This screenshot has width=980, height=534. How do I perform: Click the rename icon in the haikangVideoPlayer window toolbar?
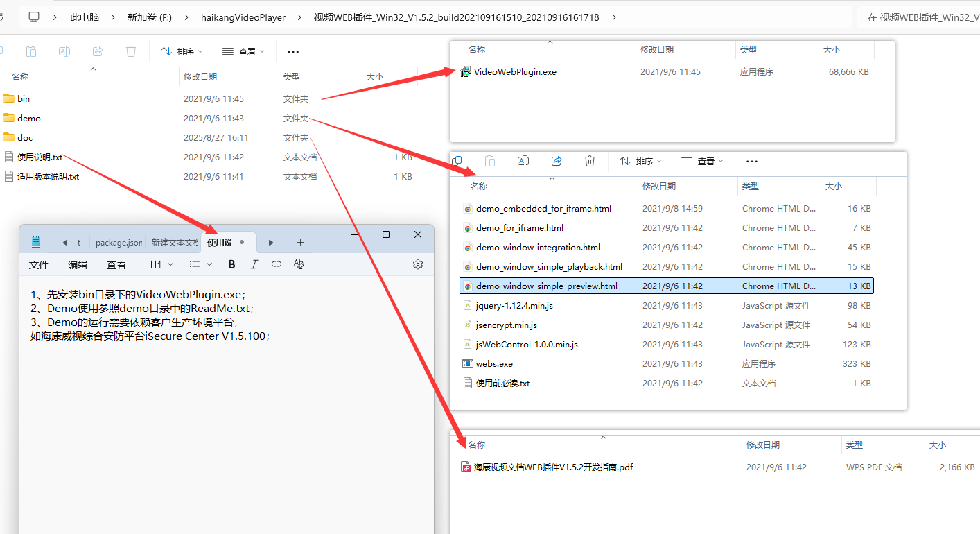64,51
